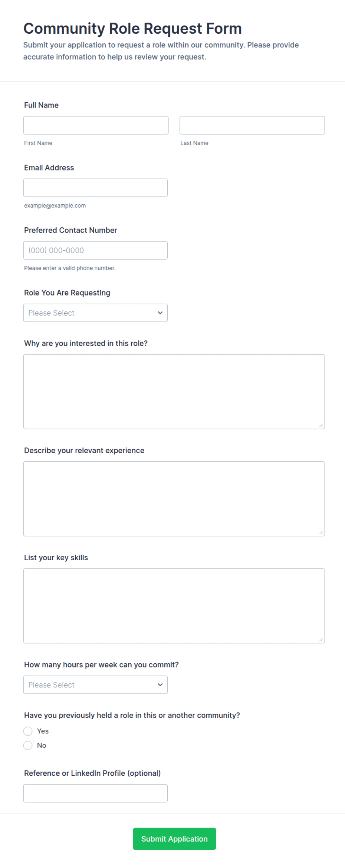This screenshot has height=868, width=345.
Task: Click resize handle of experience text area
Action: [x=321, y=532]
